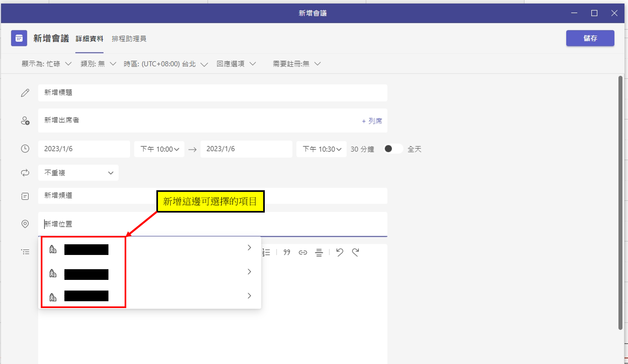Click the quote formatting icon

[287, 252]
